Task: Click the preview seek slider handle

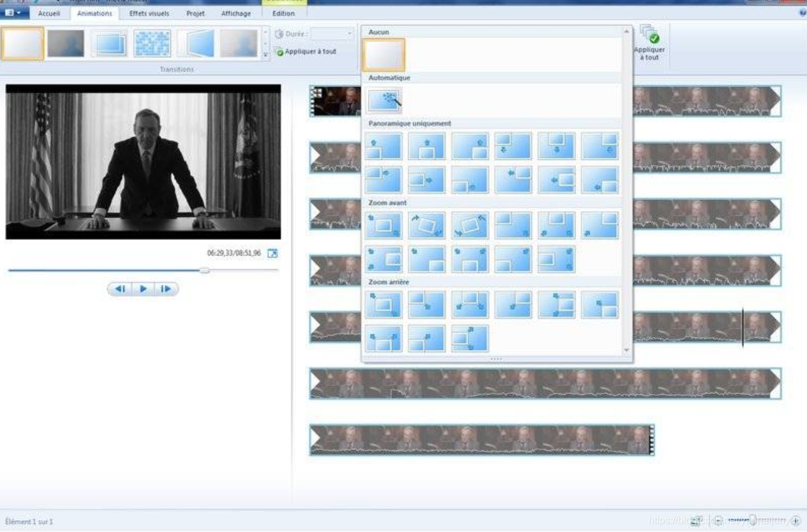Action: point(205,270)
